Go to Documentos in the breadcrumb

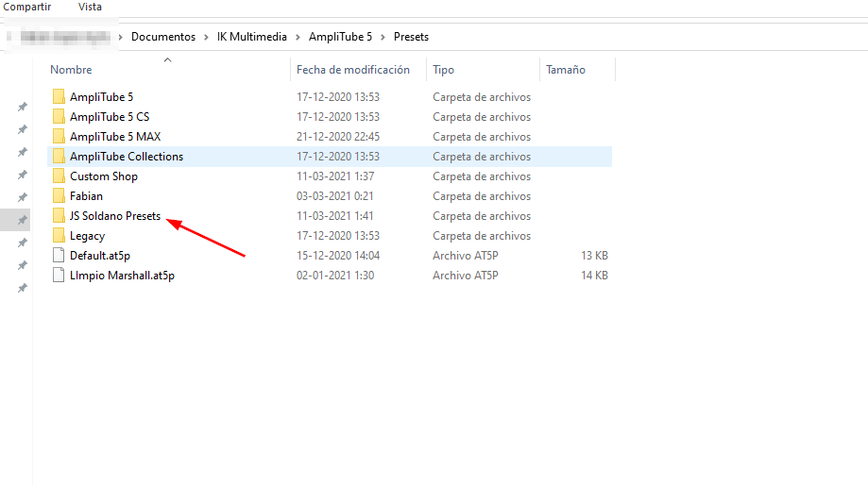163,37
